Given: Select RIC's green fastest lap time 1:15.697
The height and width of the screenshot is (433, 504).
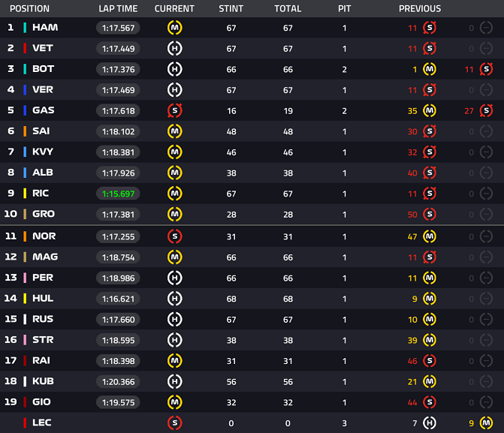Looking at the screenshot, I should pos(118,194).
